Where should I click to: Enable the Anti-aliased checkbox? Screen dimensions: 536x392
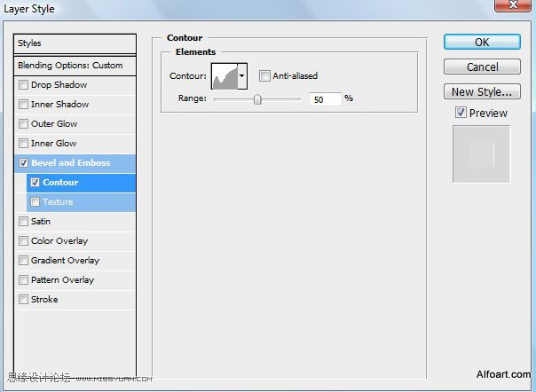coord(264,75)
